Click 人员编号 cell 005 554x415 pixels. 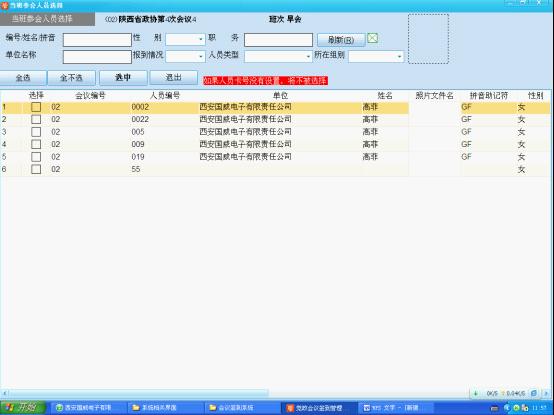click(x=137, y=132)
